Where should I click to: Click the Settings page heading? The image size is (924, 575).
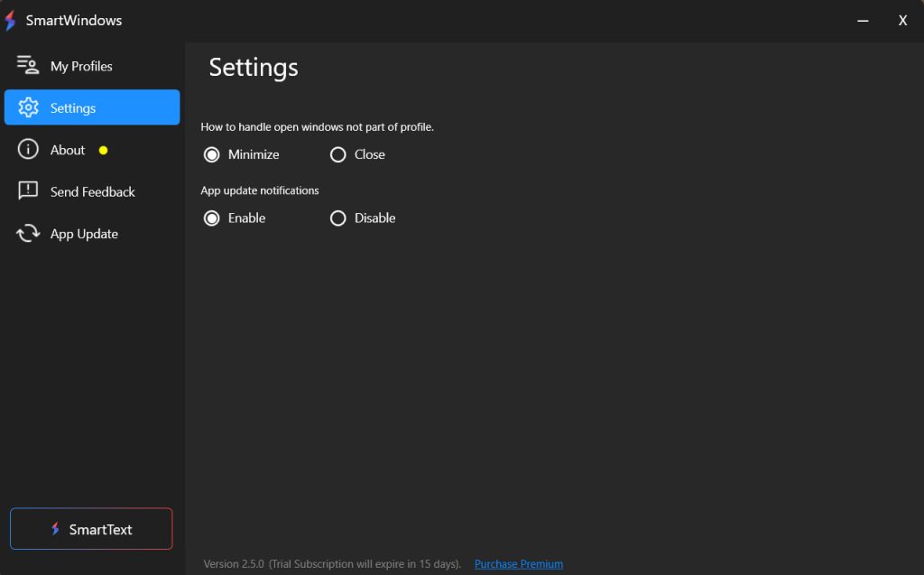[x=254, y=67]
